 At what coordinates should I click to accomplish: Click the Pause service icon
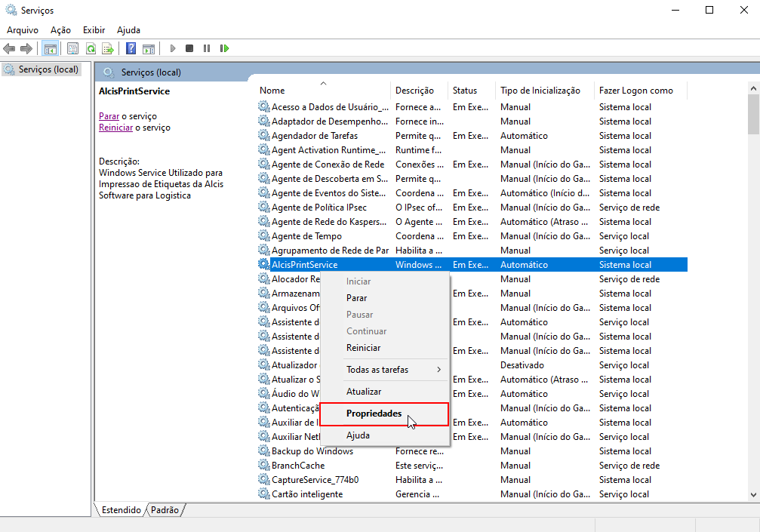[x=207, y=48]
